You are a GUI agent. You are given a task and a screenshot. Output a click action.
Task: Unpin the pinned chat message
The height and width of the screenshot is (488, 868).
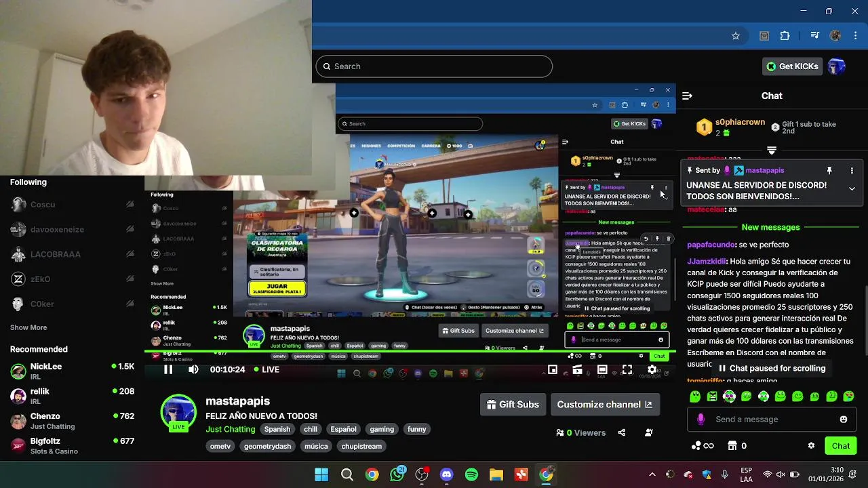click(x=829, y=171)
